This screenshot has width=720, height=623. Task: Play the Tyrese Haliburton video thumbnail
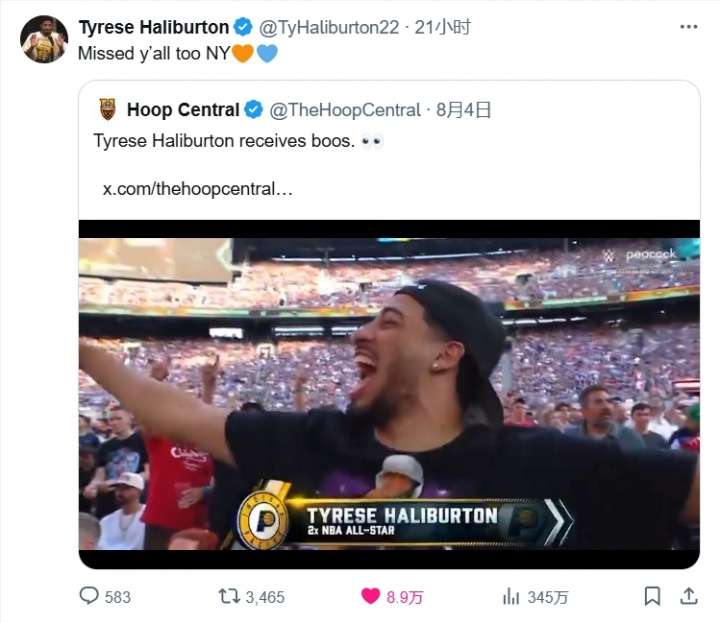389,395
